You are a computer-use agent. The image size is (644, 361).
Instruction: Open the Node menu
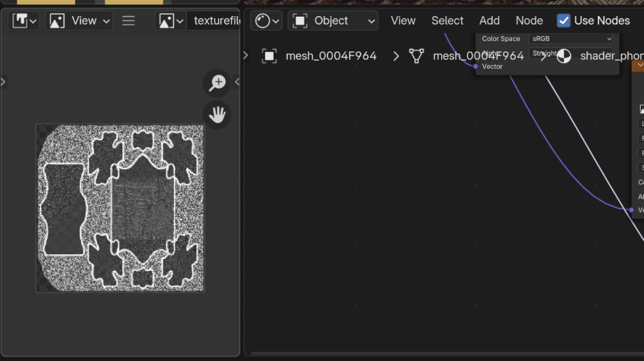point(529,21)
